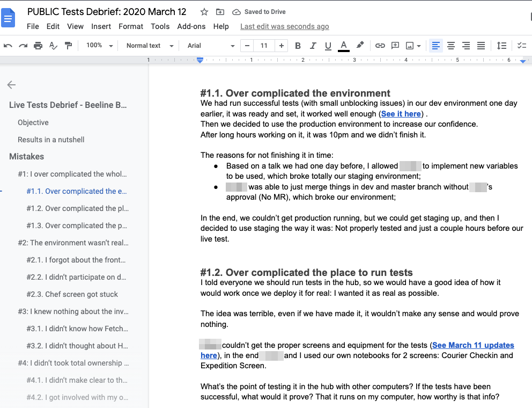Click 'Saved to Drive' status text
The image size is (532, 408).
pos(265,12)
